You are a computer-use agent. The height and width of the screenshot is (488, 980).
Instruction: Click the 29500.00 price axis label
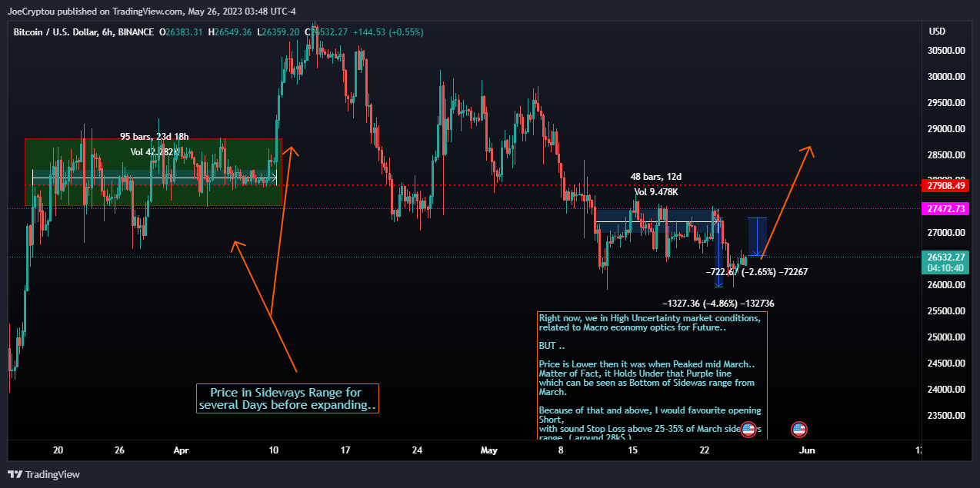point(947,103)
